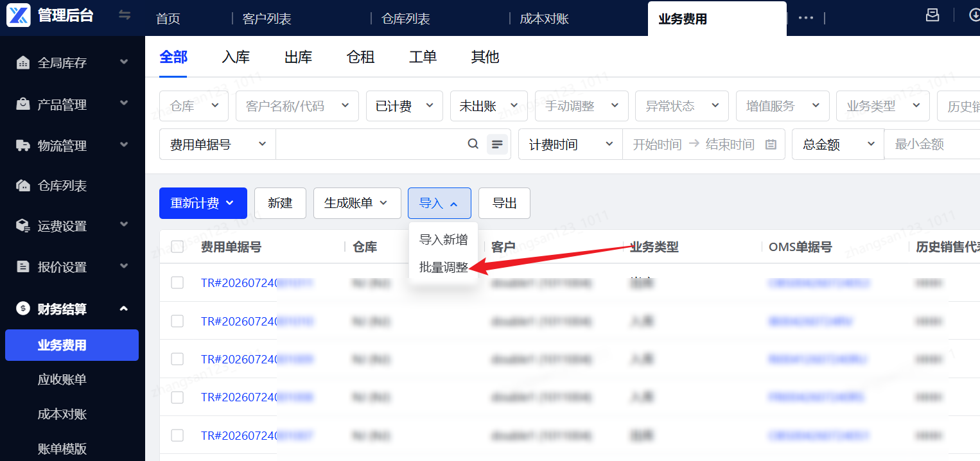Open the 未出账 dropdown
Screen dimensions: 980x461
pyautogui.click(x=489, y=106)
